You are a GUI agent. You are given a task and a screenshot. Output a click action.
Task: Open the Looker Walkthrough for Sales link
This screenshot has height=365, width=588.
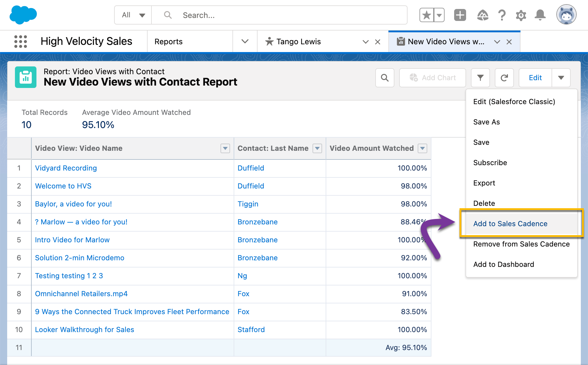85,330
